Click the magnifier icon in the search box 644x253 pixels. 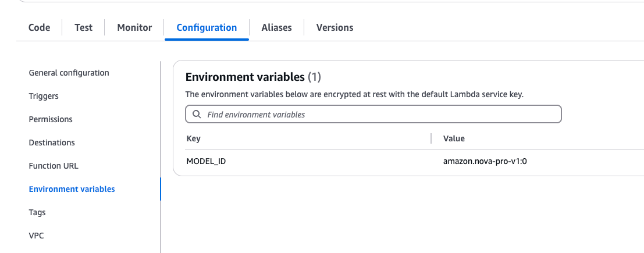point(197,114)
